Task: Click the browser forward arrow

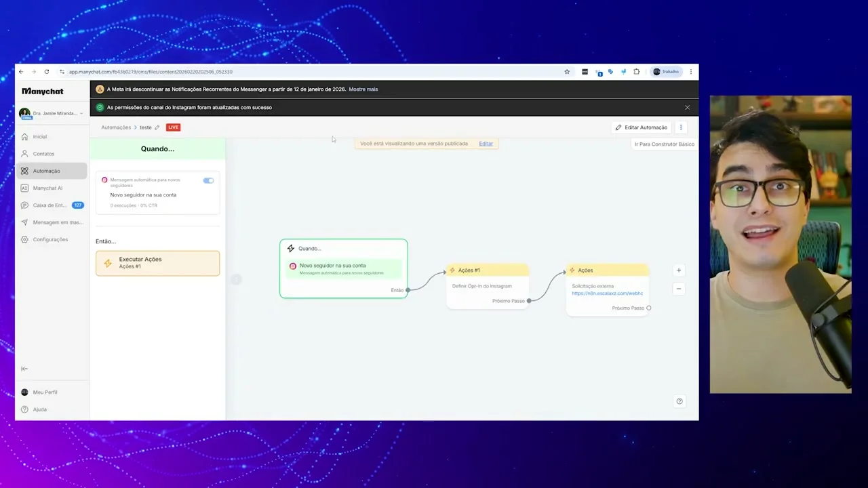Action: tap(34, 72)
